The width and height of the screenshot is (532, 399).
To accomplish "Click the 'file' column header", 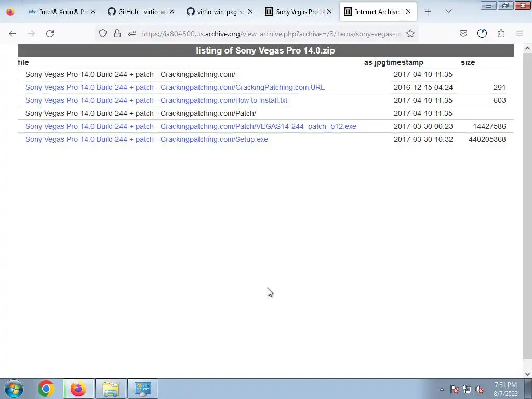I will (x=23, y=62).
